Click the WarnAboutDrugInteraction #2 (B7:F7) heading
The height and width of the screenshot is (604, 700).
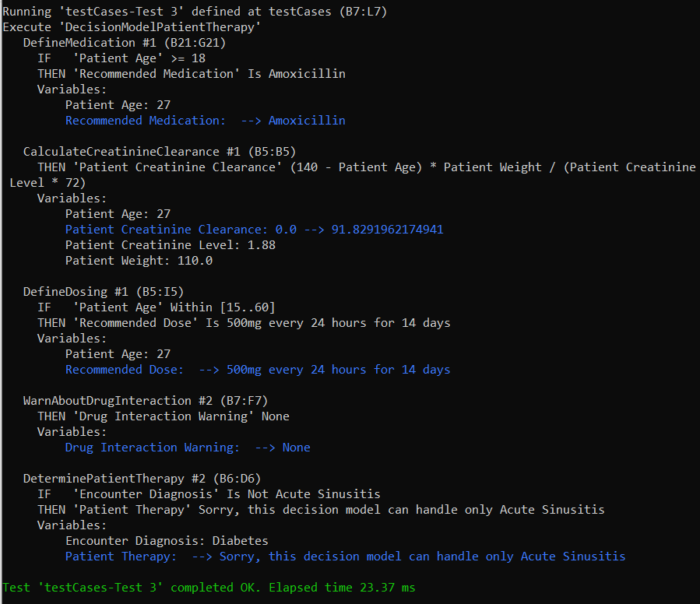pyautogui.click(x=146, y=401)
